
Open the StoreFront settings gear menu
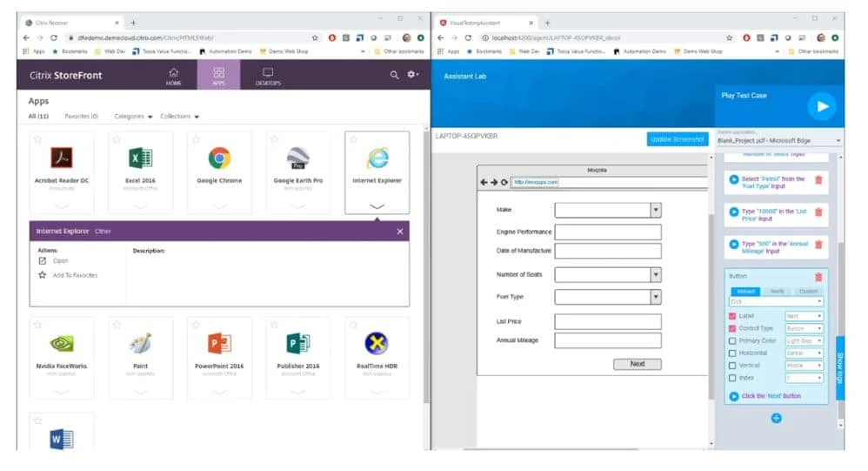pyautogui.click(x=412, y=74)
